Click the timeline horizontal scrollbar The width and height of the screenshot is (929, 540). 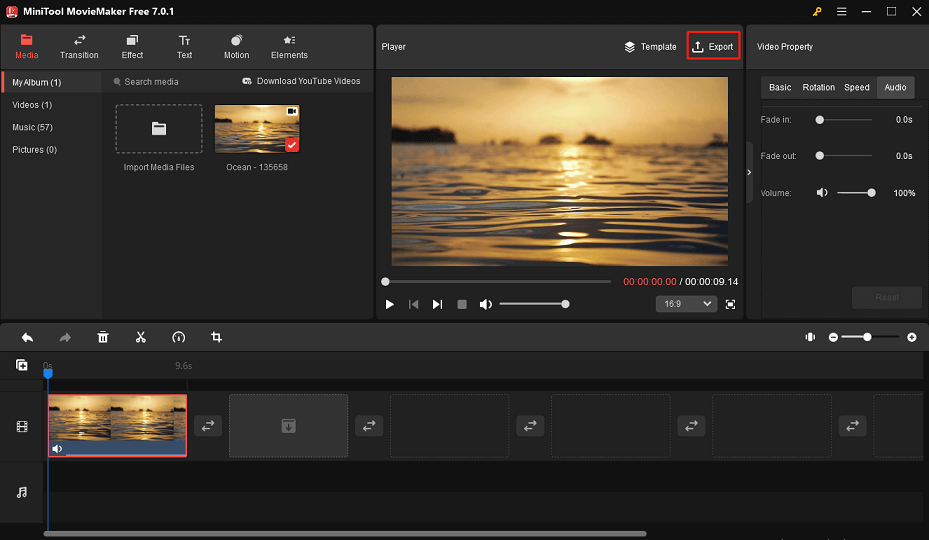coord(345,533)
